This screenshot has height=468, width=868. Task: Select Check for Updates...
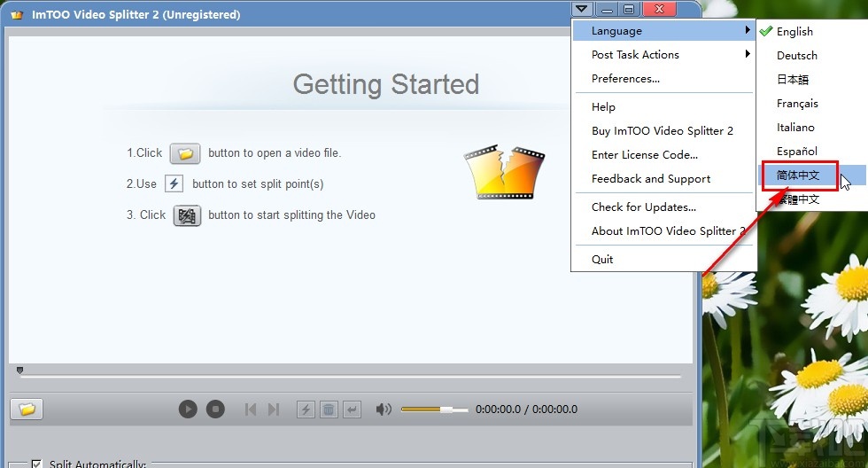tap(663, 207)
